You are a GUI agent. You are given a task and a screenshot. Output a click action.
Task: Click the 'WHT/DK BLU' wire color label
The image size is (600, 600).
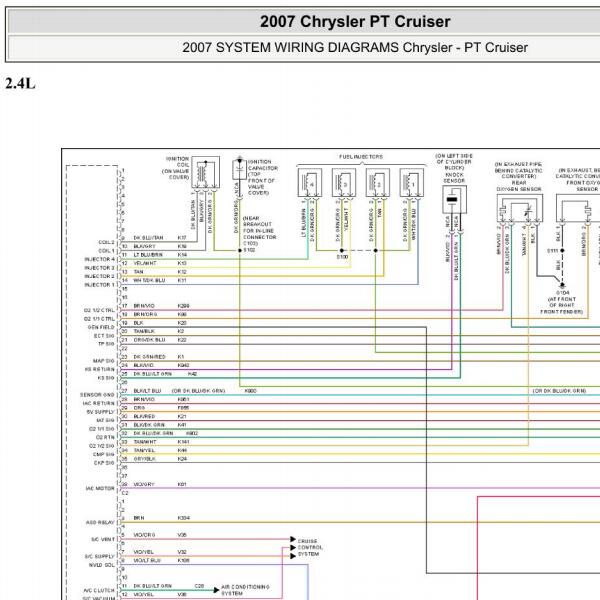click(x=149, y=280)
